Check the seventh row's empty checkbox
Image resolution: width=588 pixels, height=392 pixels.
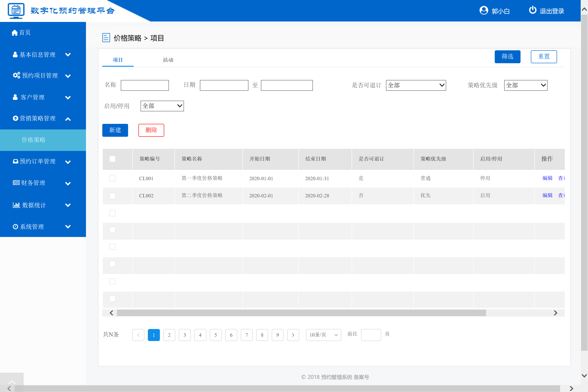pos(112,281)
